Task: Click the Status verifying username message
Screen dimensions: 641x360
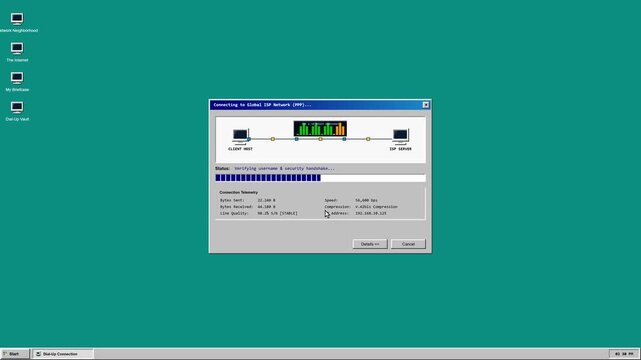Action: tap(285, 168)
